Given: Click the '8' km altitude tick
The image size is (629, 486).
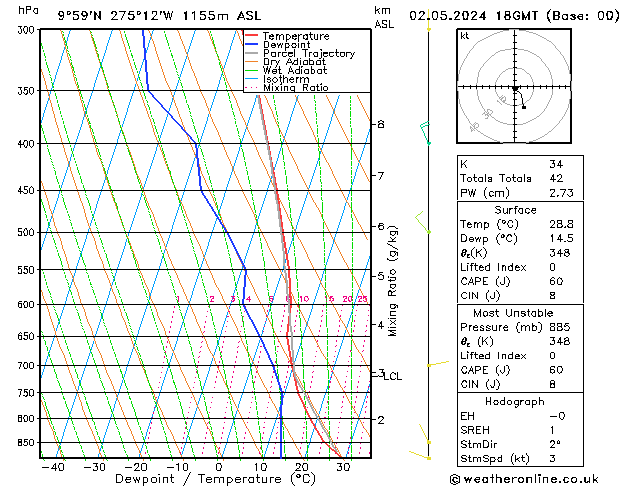Looking at the screenshot, I should [x=381, y=124].
